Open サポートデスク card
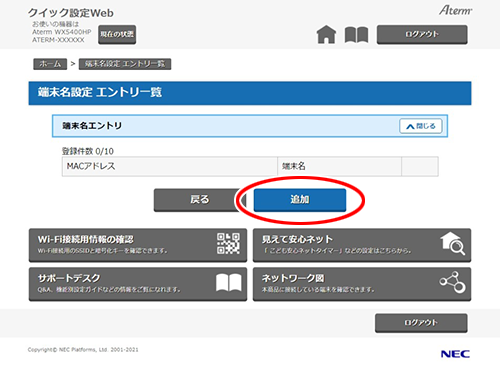Viewport: 500px width, 383px height. pyautogui.click(x=138, y=284)
